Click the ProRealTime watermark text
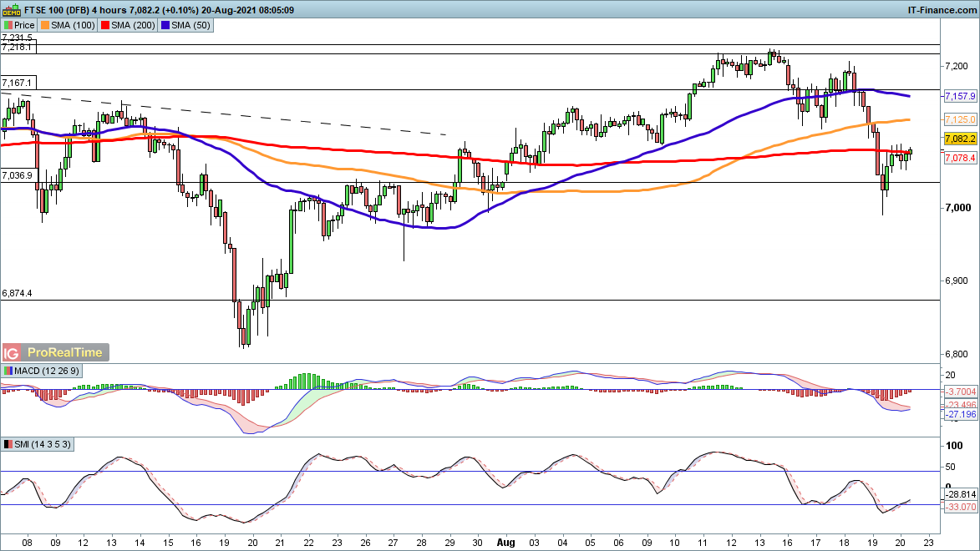This screenshot has height=551, width=980. pos(67,352)
